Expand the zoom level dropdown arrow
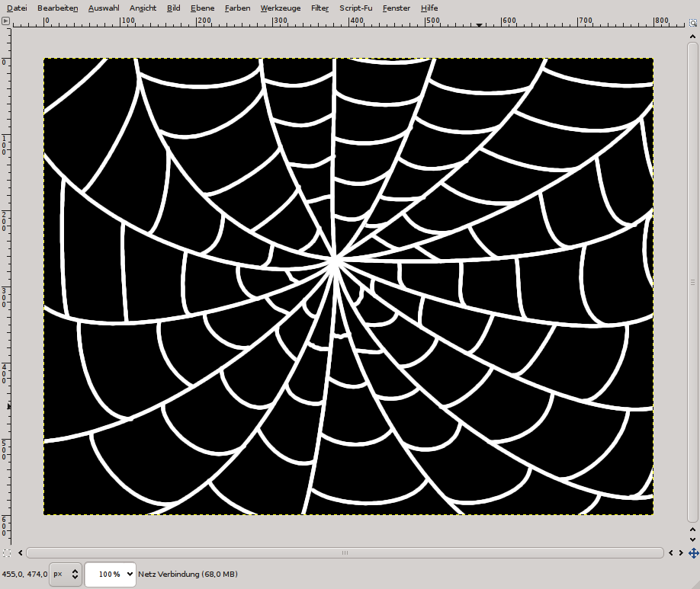 (130, 575)
